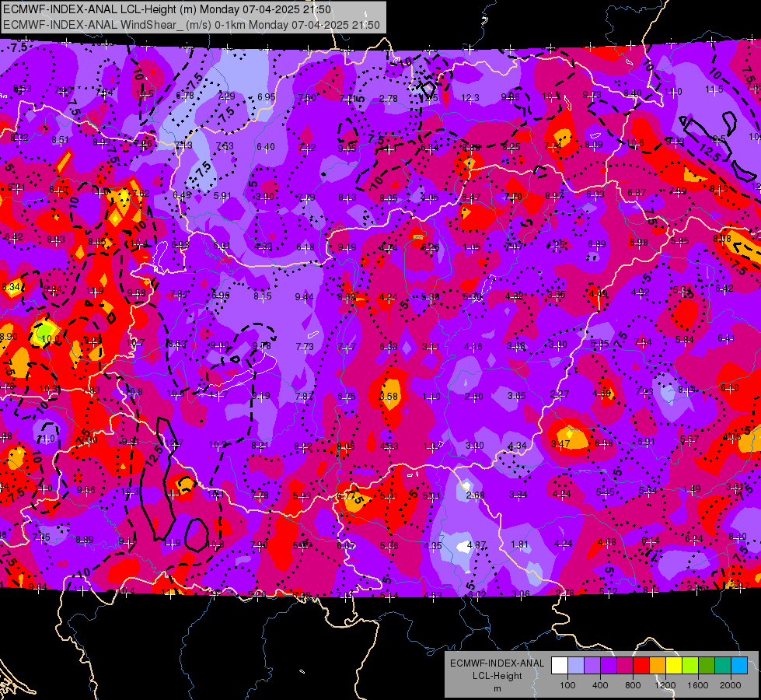The width and height of the screenshot is (761, 700).
Task: Click the '800' legend tick label
Action: 633,685
